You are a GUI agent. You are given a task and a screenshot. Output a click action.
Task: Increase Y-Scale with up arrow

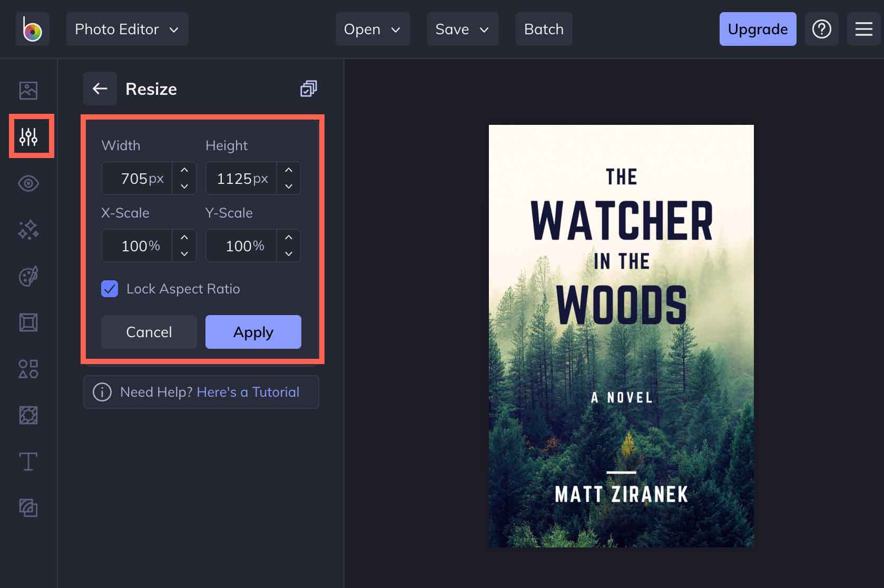point(289,238)
